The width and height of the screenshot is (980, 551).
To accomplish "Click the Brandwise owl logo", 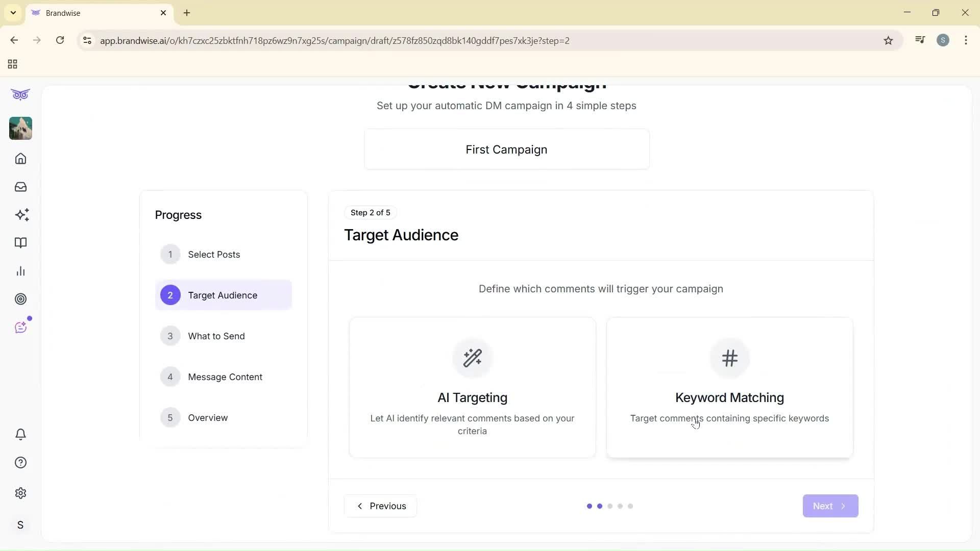I will click(x=20, y=94).
